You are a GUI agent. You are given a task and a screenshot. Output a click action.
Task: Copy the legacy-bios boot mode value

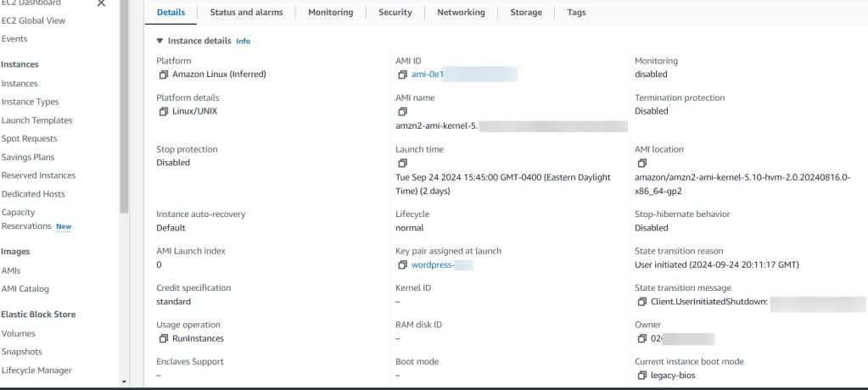click(642, 376)
